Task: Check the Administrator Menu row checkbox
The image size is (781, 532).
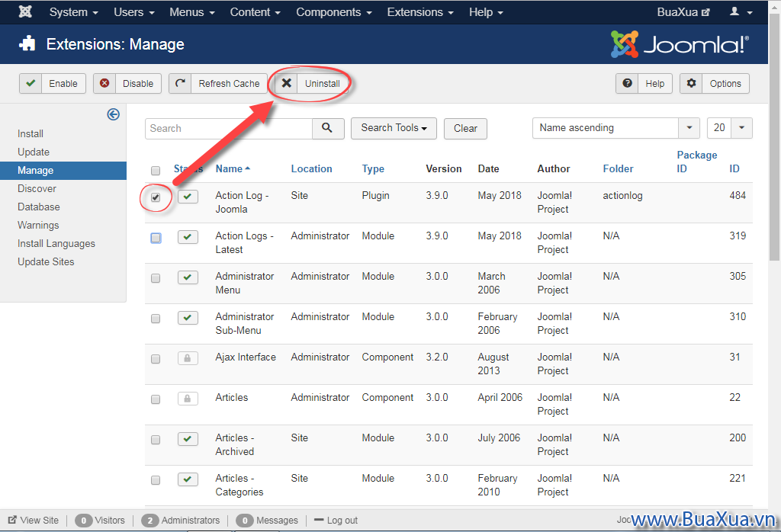Action: click(x=156, y=278)
